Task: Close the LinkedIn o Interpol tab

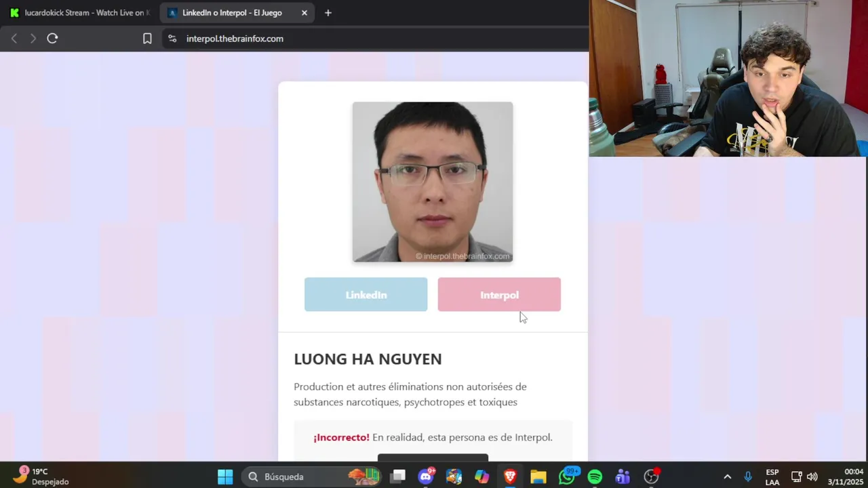Action: [304, 13]
